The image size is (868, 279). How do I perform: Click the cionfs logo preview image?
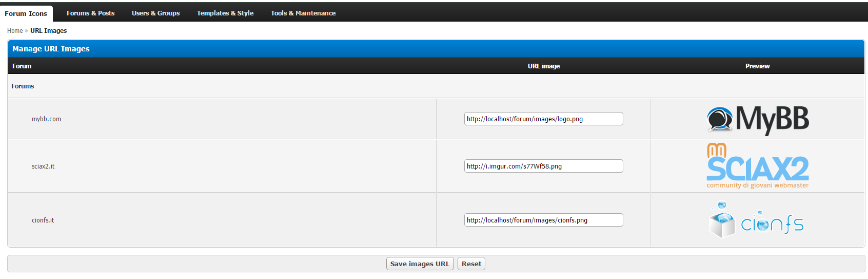757,220
